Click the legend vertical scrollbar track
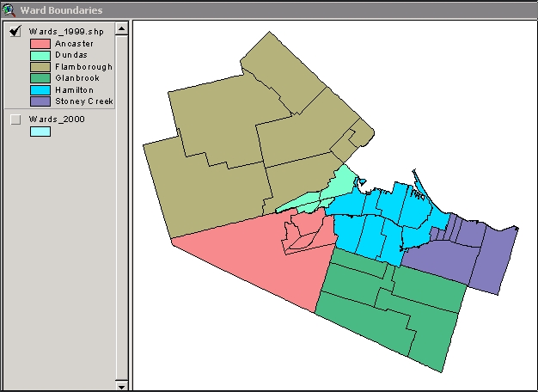The width and height of the screenshot is (538, 392). click(121, 207)
